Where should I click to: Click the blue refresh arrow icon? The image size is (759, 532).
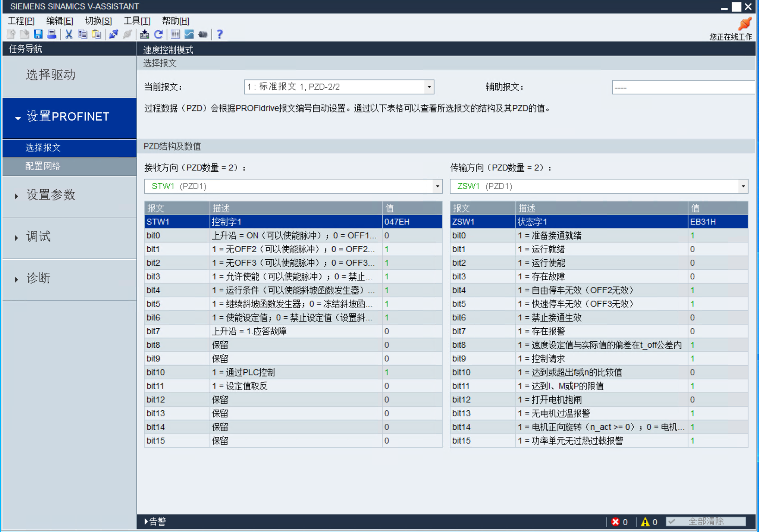(x=158, y=34)
